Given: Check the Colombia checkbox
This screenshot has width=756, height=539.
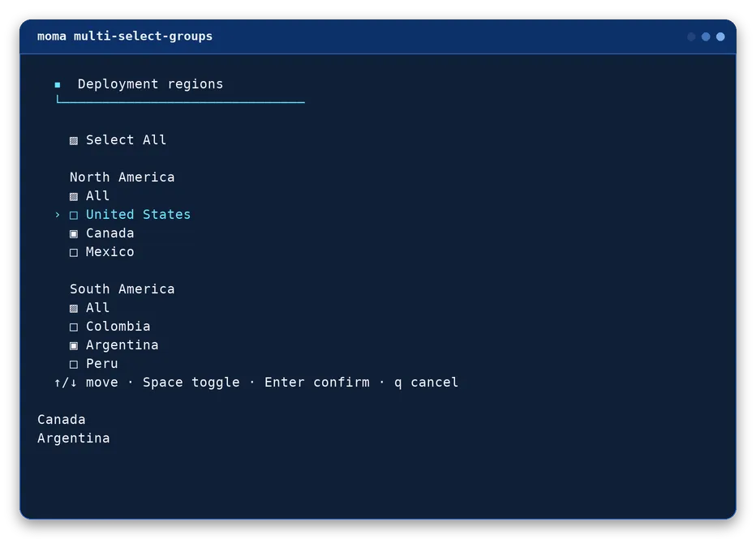Looking at the screenshot, I should (x=74, y=327).
